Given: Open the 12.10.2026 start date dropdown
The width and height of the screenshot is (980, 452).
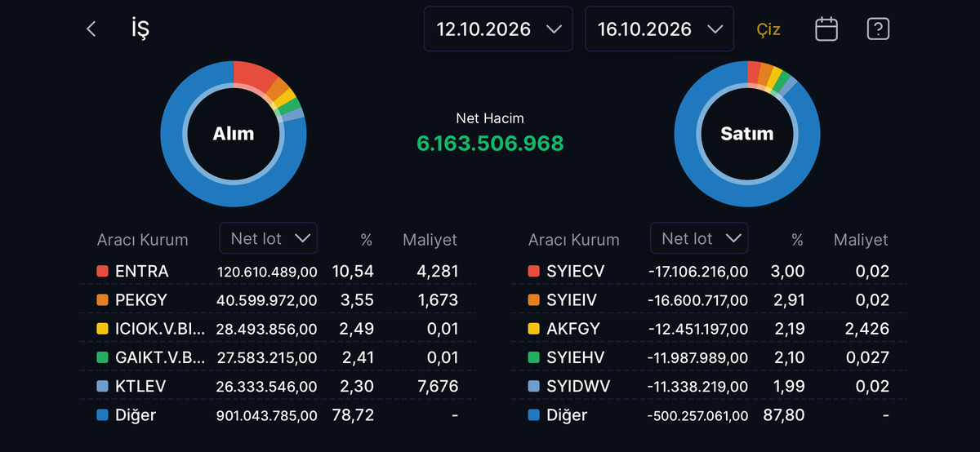Looking at the screenshot, I should pyautogui.click(x=498, y=29).
